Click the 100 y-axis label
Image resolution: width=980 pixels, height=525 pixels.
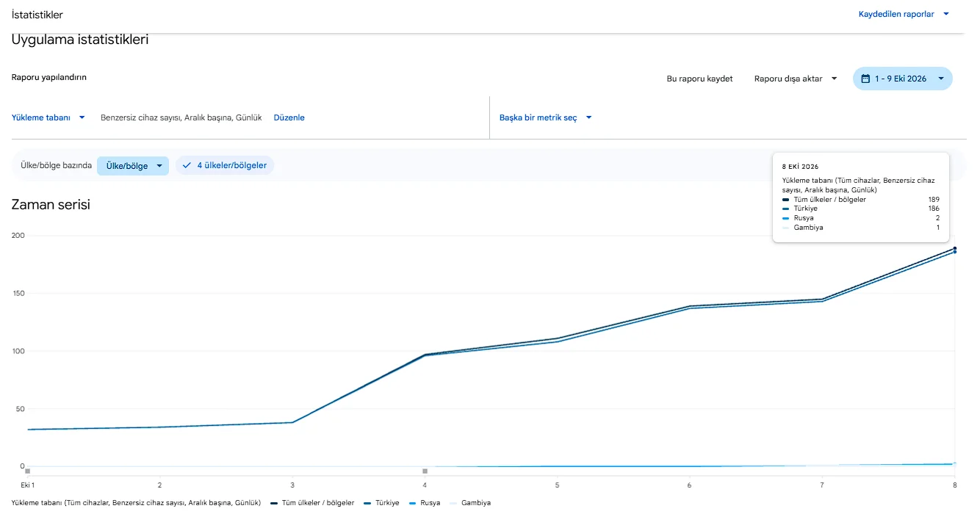point(18,351)
